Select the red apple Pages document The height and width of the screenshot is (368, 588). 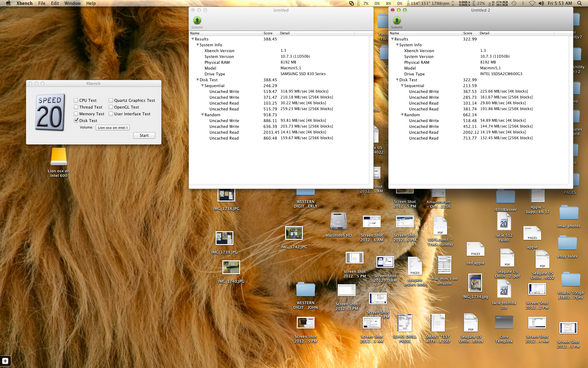(475, 249)
